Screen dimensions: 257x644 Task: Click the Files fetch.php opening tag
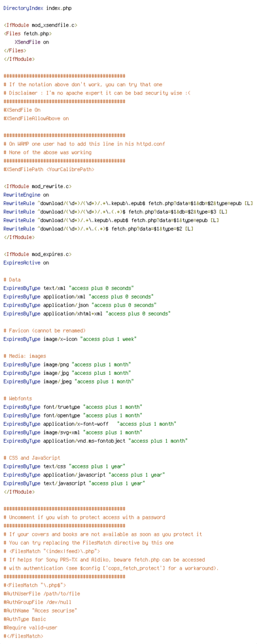click(28, 34)
